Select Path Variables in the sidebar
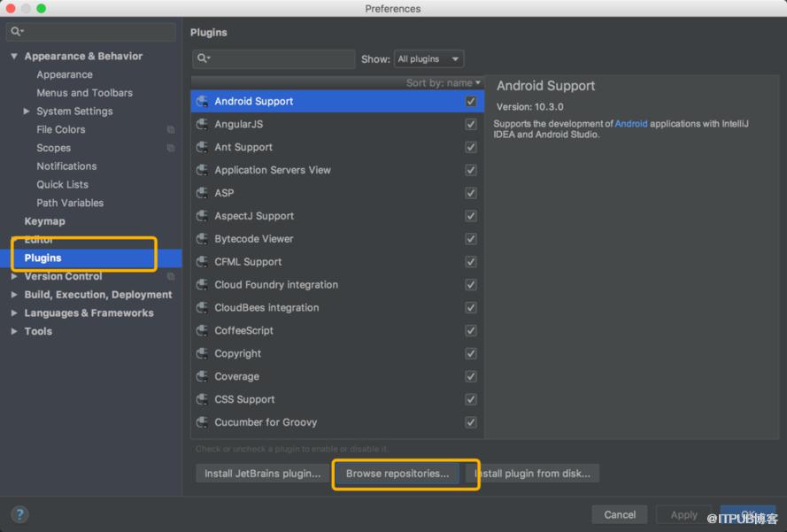This screenshot has height=532, width=787. click(70, 203)
